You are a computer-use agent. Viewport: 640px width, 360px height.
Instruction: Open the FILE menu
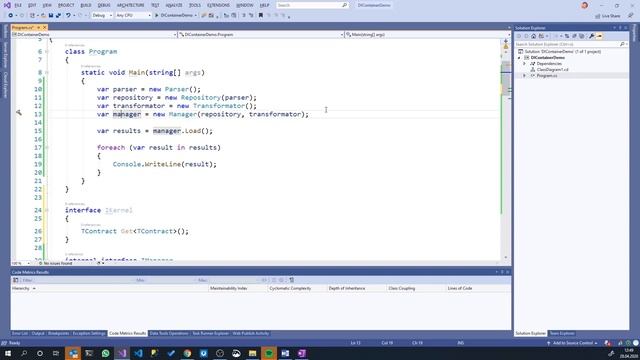click(x=18, y=5)
